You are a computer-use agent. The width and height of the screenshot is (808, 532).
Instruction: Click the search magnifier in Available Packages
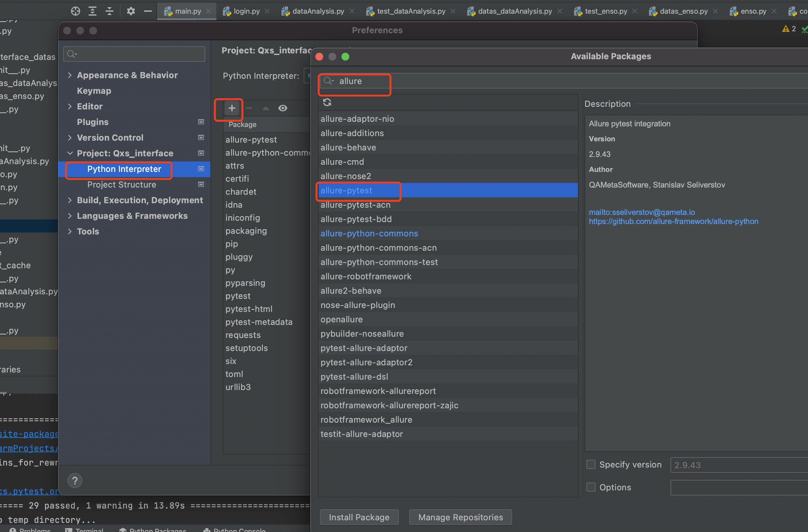pos(328,81)
